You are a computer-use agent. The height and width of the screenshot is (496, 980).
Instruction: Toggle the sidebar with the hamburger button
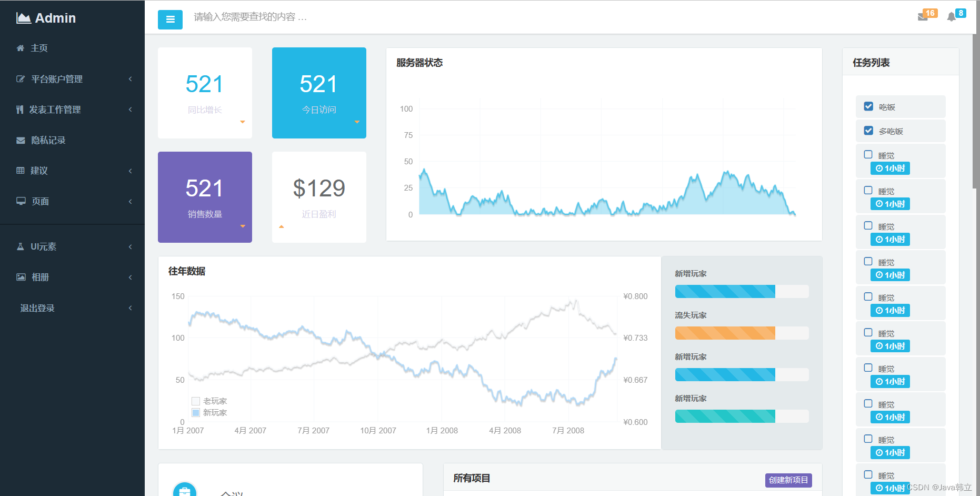170,19
